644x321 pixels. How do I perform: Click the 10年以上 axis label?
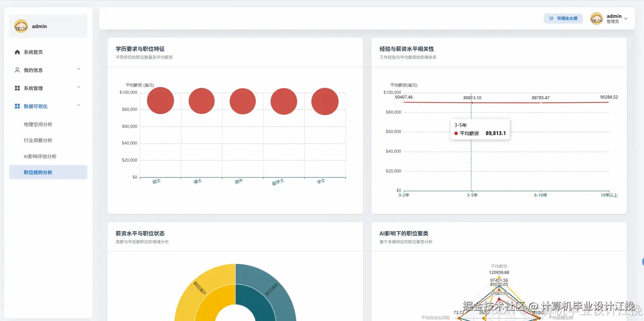(x=609, y=195)
